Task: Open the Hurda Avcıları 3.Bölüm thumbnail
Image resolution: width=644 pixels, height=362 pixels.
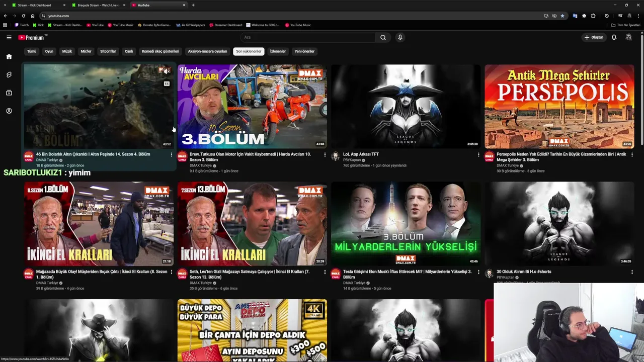Action: (x=252, y=106)
